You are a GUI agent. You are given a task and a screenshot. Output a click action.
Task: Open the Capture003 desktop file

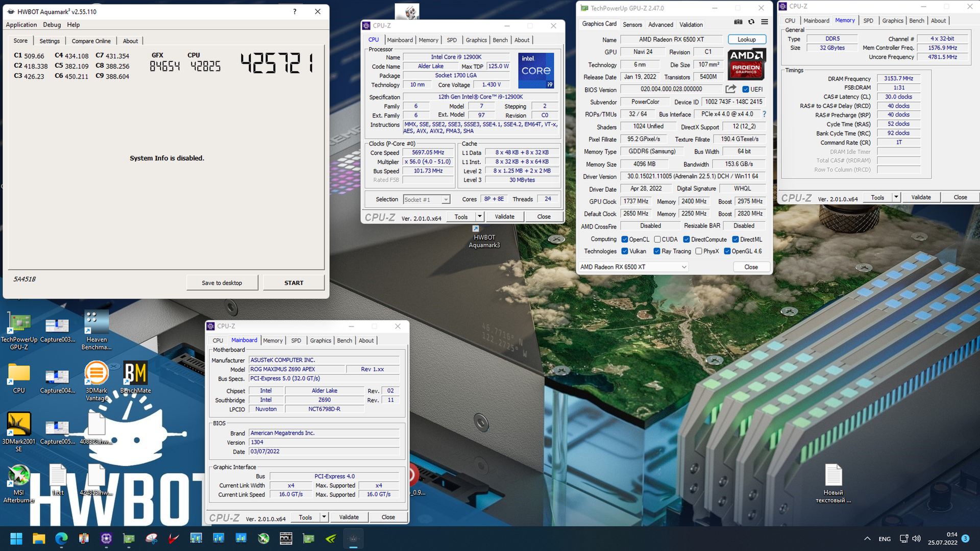tap(57, 330)
